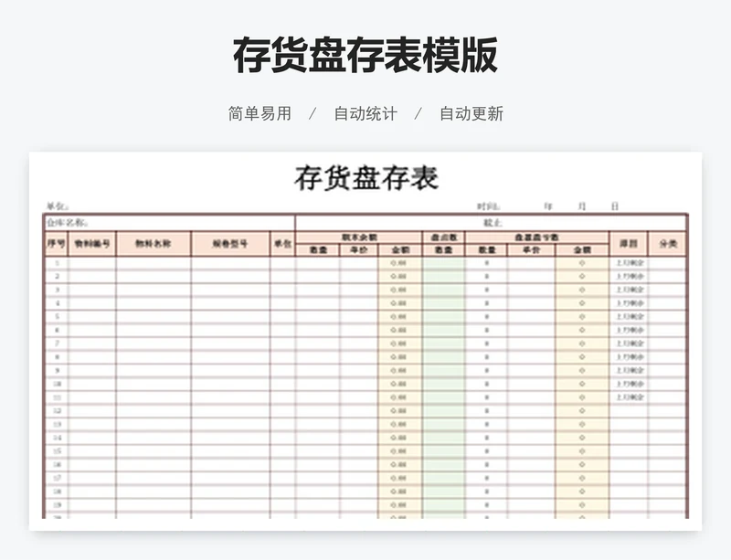Click the 年 label in date line

(548, 206)
